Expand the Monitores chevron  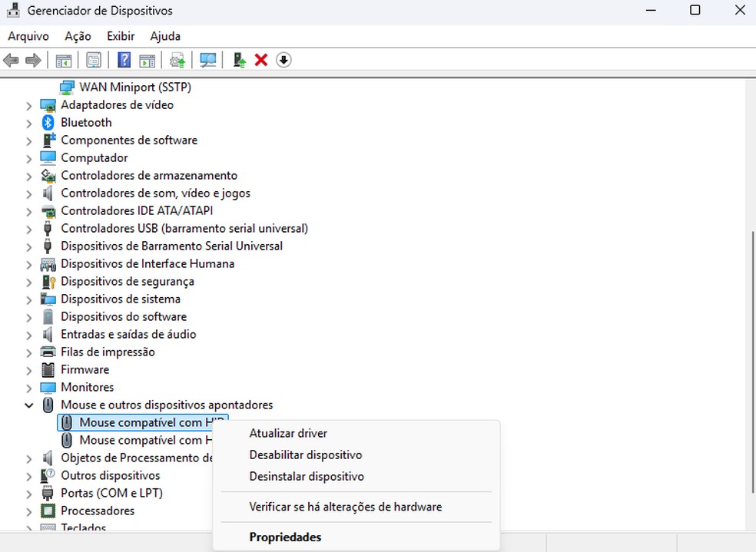coord(29,388)
